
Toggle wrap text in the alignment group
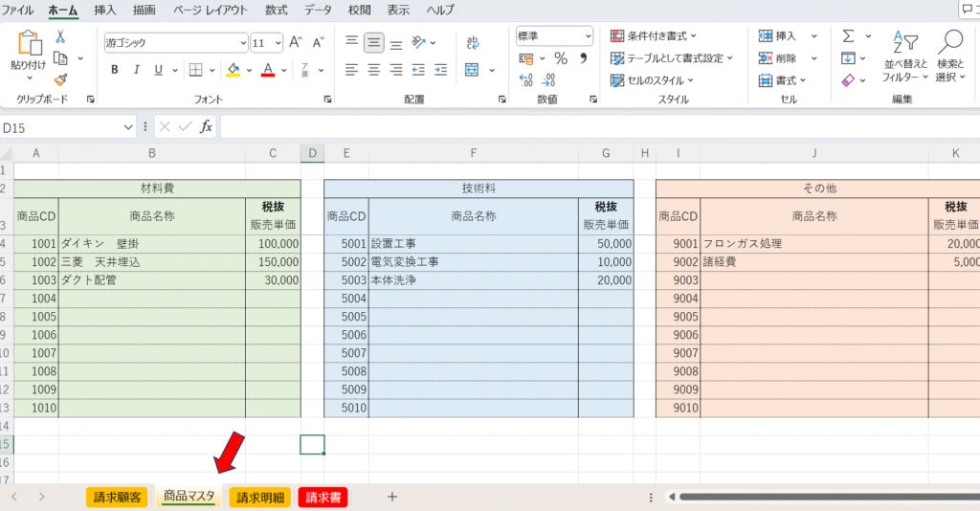coord(472,42)
